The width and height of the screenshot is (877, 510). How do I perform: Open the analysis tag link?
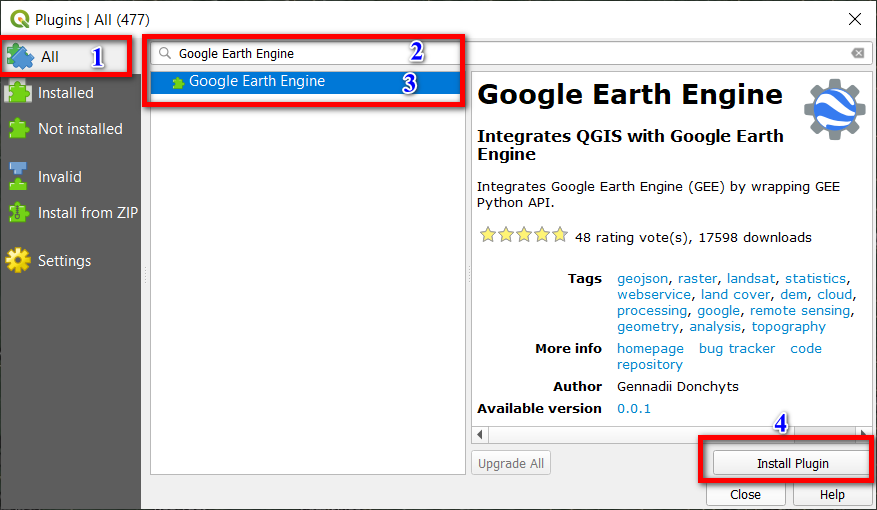(715, 327)
